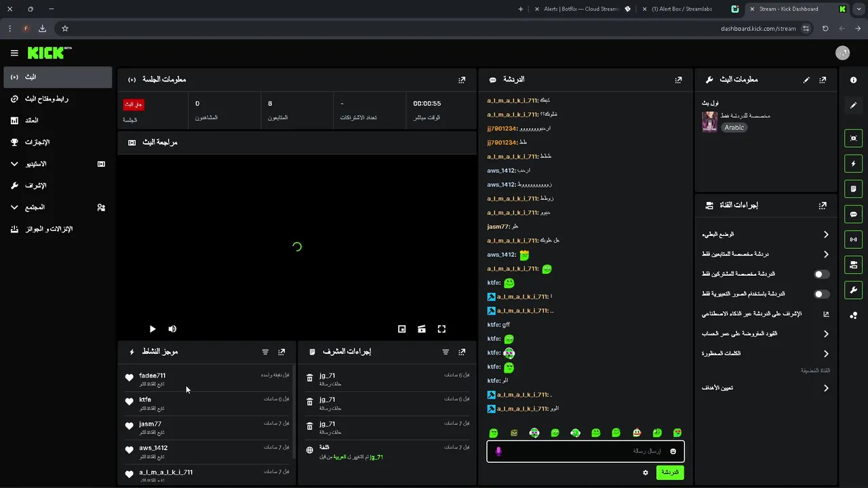Open AI moderation external link

[x=826, y=314]
